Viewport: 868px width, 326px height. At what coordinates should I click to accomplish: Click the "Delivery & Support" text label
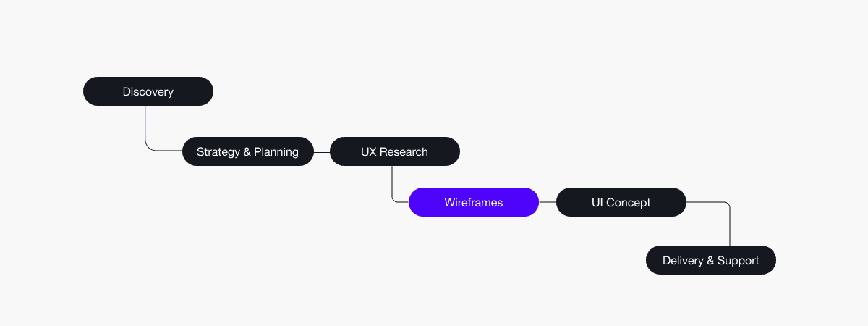point(710,261)
